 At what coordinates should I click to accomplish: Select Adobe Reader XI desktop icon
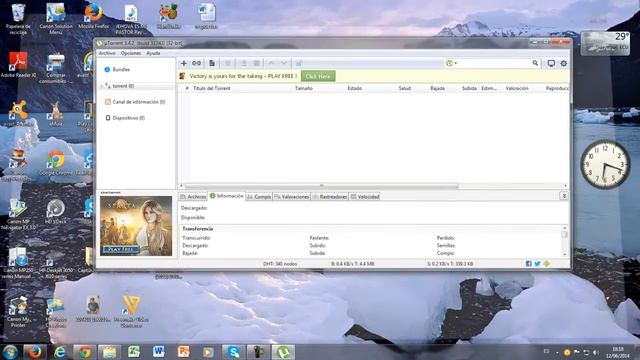(18, 64)
